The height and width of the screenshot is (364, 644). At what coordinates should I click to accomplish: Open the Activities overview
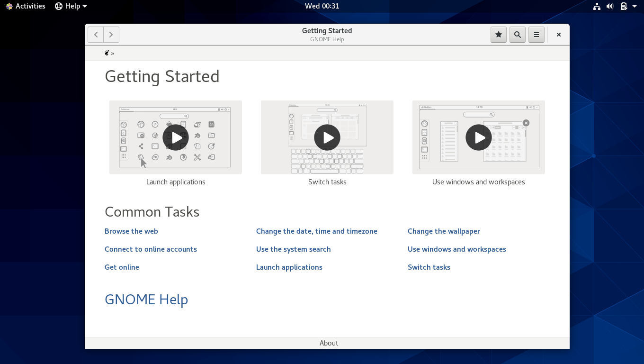25,6
